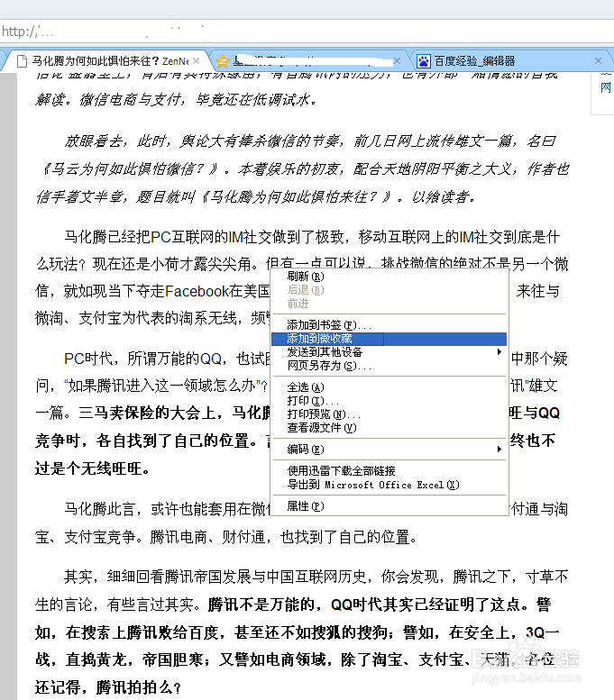Open the 编码(E) submenu entry

389,450
